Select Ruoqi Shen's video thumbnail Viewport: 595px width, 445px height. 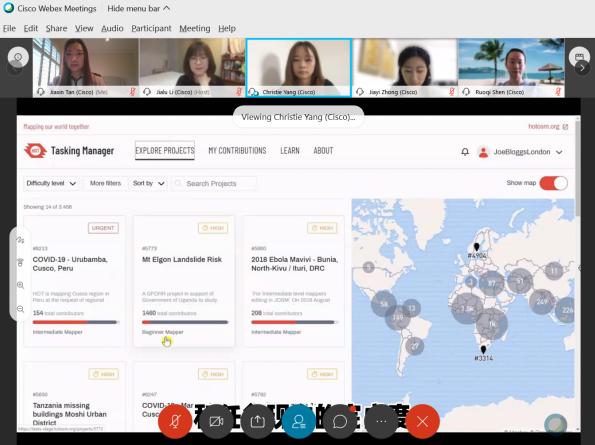click(512, 68)
